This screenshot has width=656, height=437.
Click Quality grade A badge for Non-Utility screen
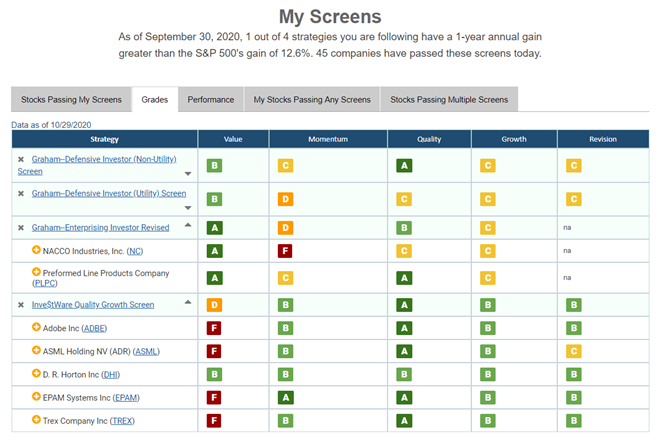click(404, 166)
